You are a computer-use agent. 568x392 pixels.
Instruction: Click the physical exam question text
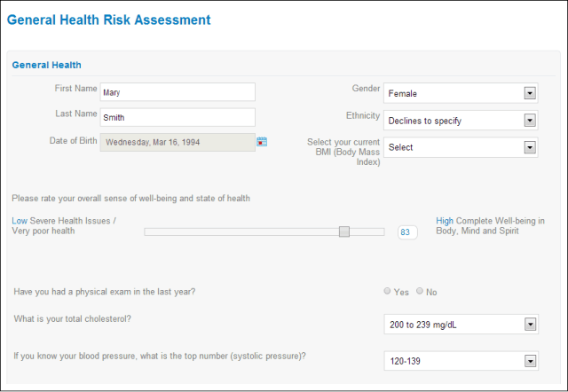(x=105, y=292)
